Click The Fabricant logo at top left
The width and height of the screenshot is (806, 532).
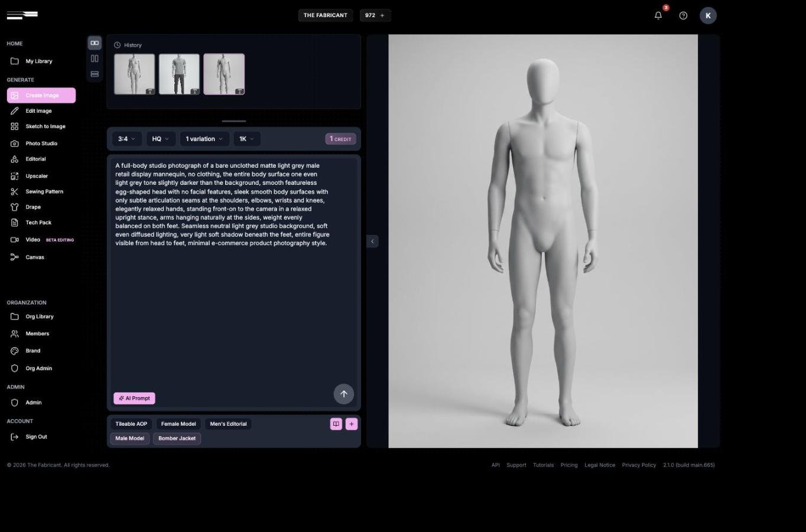click(x=22, y=15)
